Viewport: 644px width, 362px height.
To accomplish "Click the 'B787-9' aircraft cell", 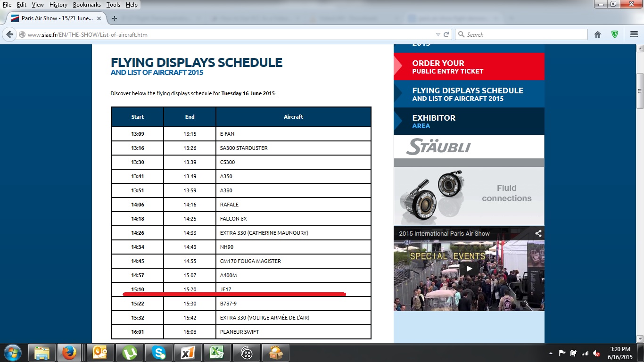I will point(293,304).
